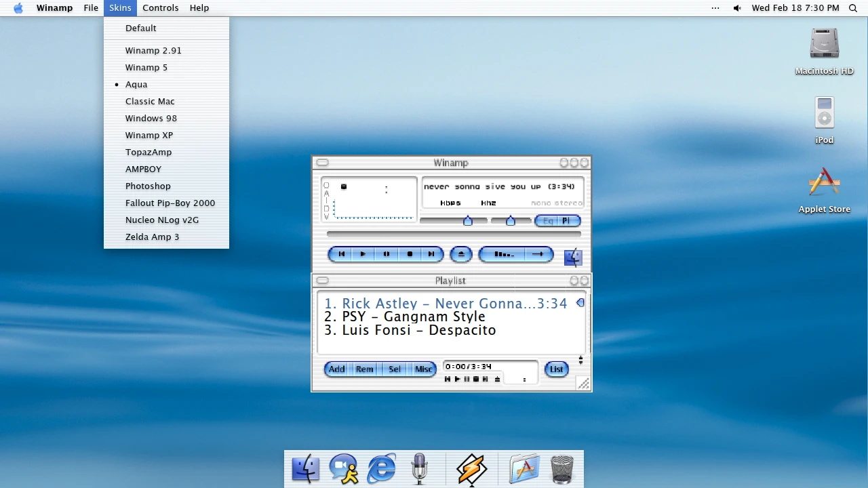Click the mini Play button in Playlist window
The width and height of the screenshot is (868, 488).
click(x=457, y=379)
